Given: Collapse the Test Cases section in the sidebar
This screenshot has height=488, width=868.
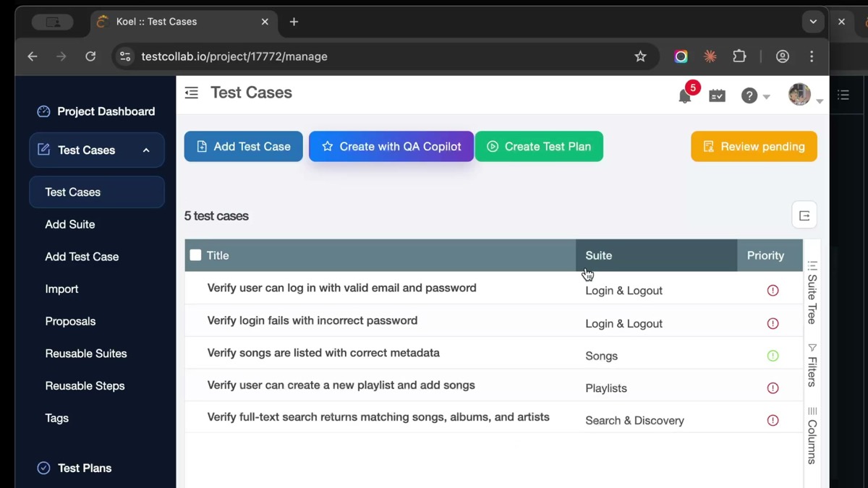Looking at the screenshot, I should tap(145, 150).
